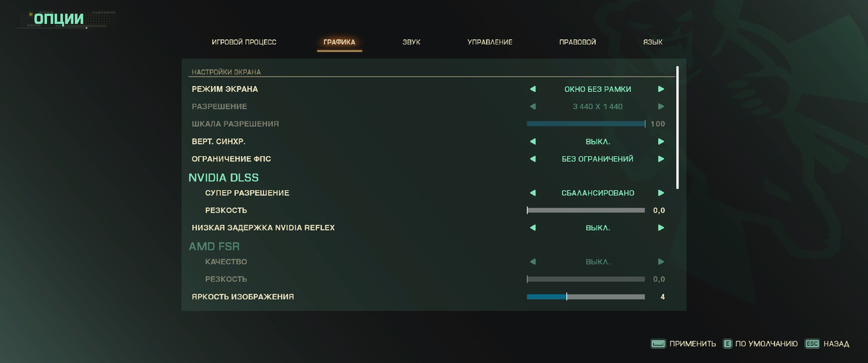Open the Игровой процесс tab

pyautogui.click(x=244, y=42)
